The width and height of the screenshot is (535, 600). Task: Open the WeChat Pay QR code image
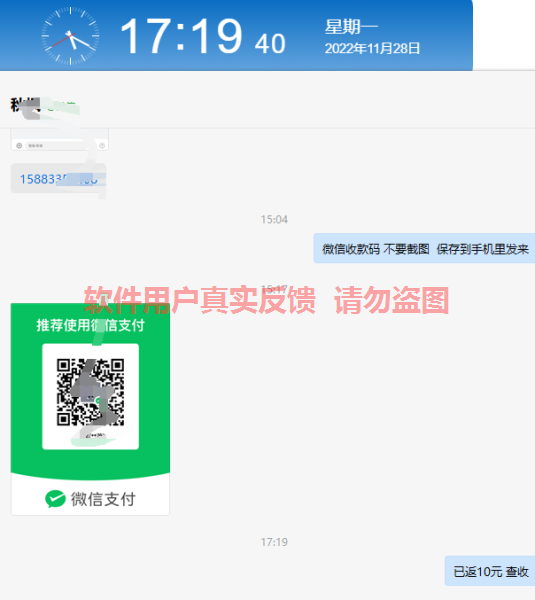(90, 409)
